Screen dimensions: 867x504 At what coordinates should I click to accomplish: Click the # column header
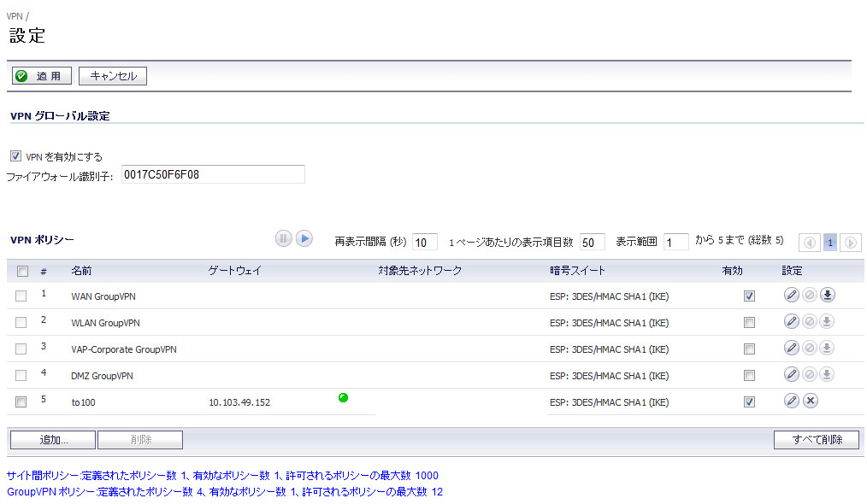[44, 272]
